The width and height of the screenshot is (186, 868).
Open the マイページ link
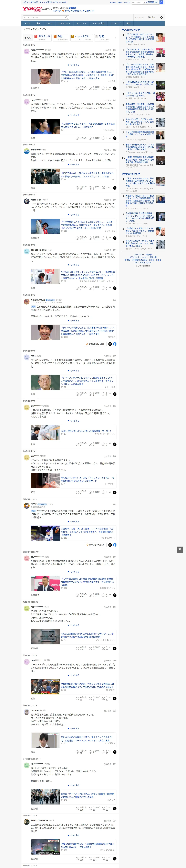[x=139, y=18]
